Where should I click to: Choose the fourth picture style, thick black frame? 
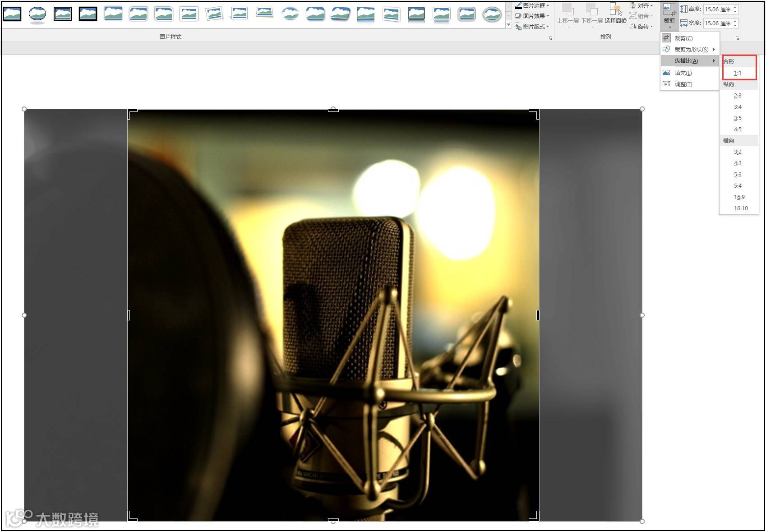88,14
